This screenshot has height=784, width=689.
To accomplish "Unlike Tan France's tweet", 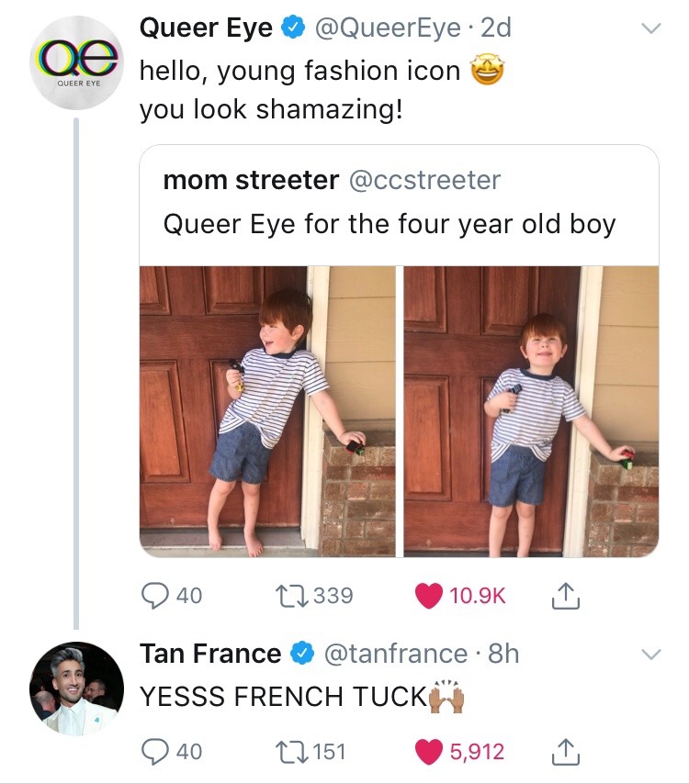I will (428, 752).
